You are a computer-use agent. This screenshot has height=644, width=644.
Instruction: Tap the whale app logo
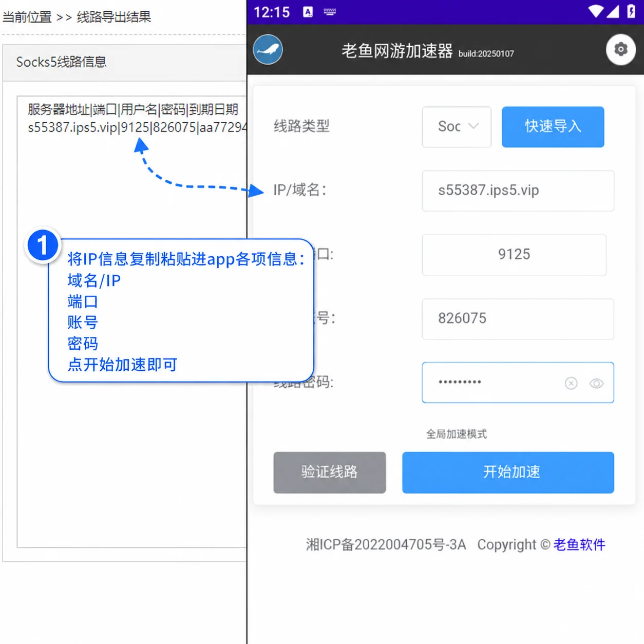pyautogui.click(x=268, y=50)
